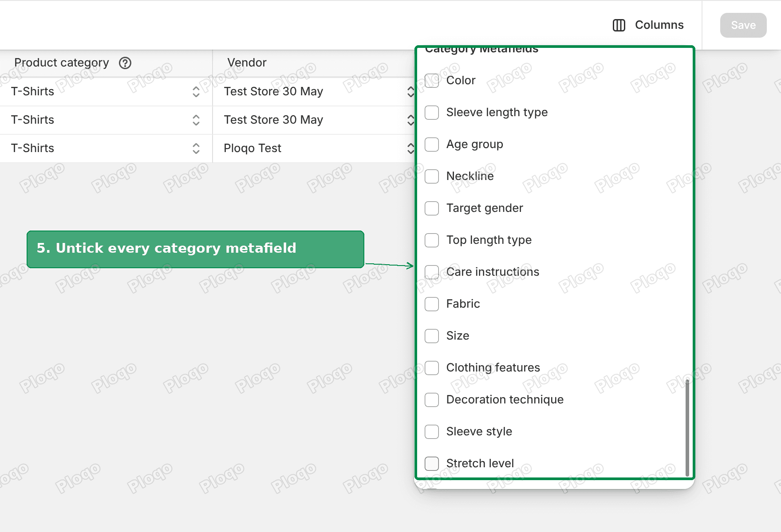Viewport: 781px width, 532px height.
Task: Tick the Care instructions checkbox
Action: (432, 272)
